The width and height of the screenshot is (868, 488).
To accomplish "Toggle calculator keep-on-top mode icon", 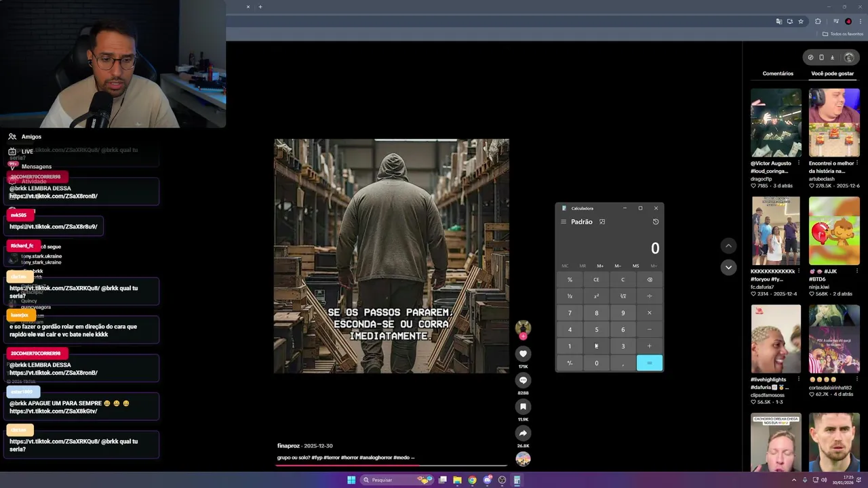I will (x=602, y=222).
